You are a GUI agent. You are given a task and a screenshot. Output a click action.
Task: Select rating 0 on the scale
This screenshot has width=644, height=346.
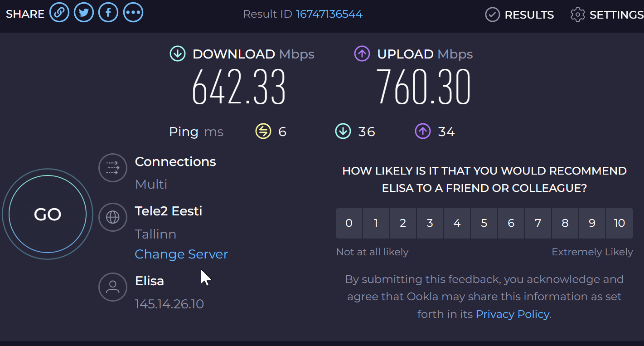(x=349, y=223)
